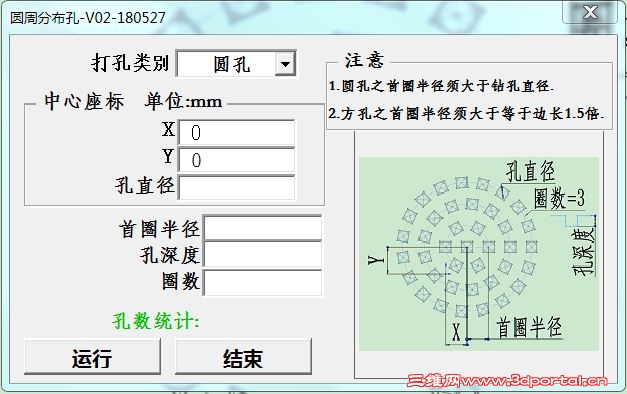Run the macro with 运行 button

click(92, 357)
